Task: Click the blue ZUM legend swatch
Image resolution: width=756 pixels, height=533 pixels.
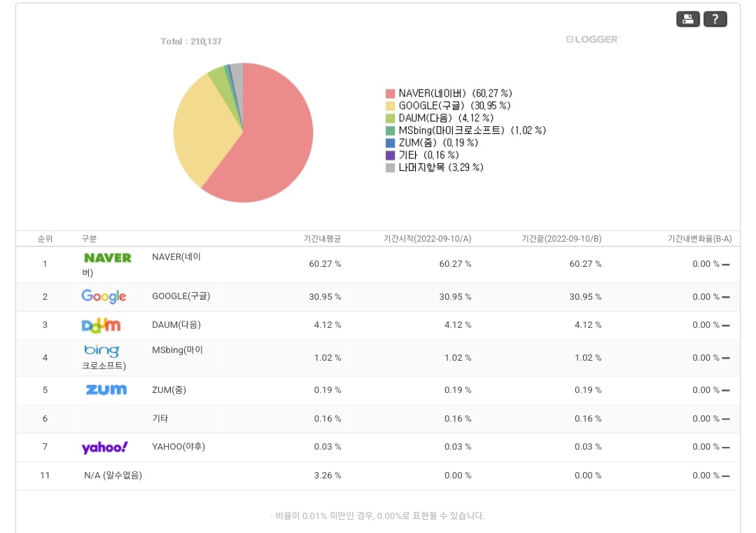Action: tap(390, 144)
